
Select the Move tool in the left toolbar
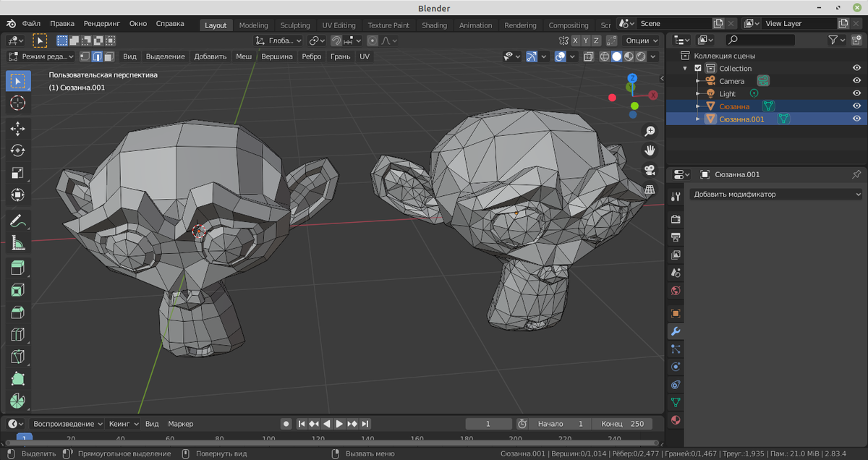coord(18,129)
